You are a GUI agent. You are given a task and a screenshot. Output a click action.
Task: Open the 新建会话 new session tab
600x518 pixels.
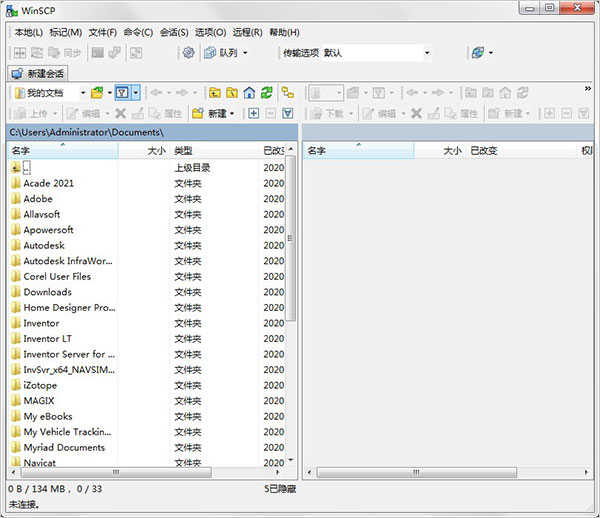pos(38,73)
